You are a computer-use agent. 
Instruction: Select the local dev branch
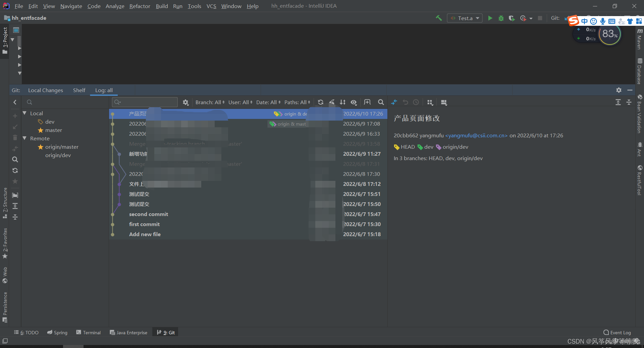pyautogui.click(x=50, y=122)
